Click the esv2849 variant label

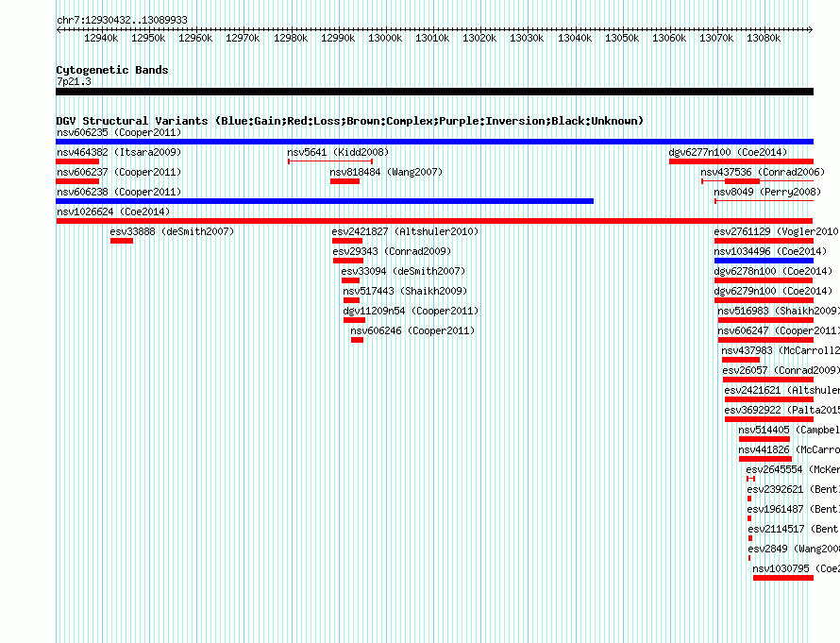[x=794, y=549]
